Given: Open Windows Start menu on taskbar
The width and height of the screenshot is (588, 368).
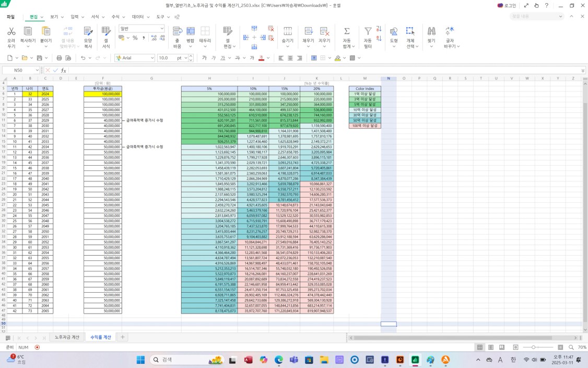Looking at the screenshot, I should [x=140, y=360].
